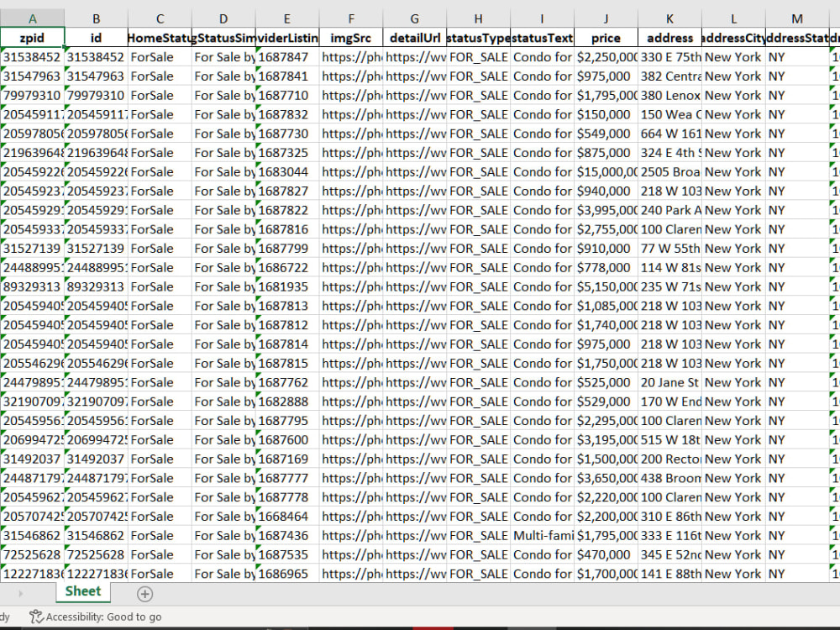840x630 pixels.
Task: Select address cell 77 W 55th
Action: tap(669, 249)
